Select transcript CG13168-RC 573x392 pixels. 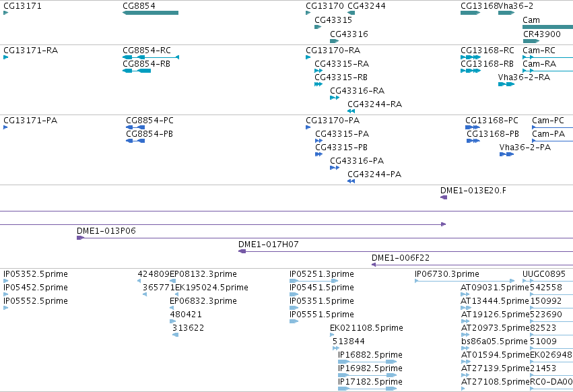tap(487, 50)
